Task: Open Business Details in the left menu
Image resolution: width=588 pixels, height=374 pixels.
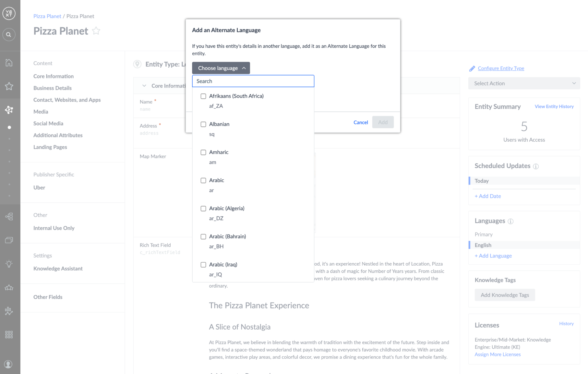Action: 52,88
